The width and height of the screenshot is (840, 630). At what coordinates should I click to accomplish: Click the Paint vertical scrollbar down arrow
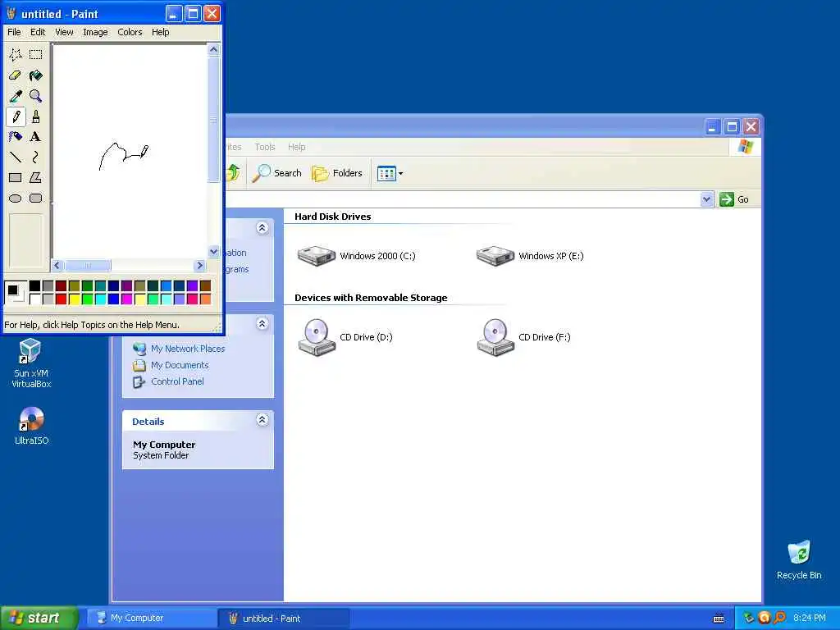pyautogui.click(x=214, y=252)
